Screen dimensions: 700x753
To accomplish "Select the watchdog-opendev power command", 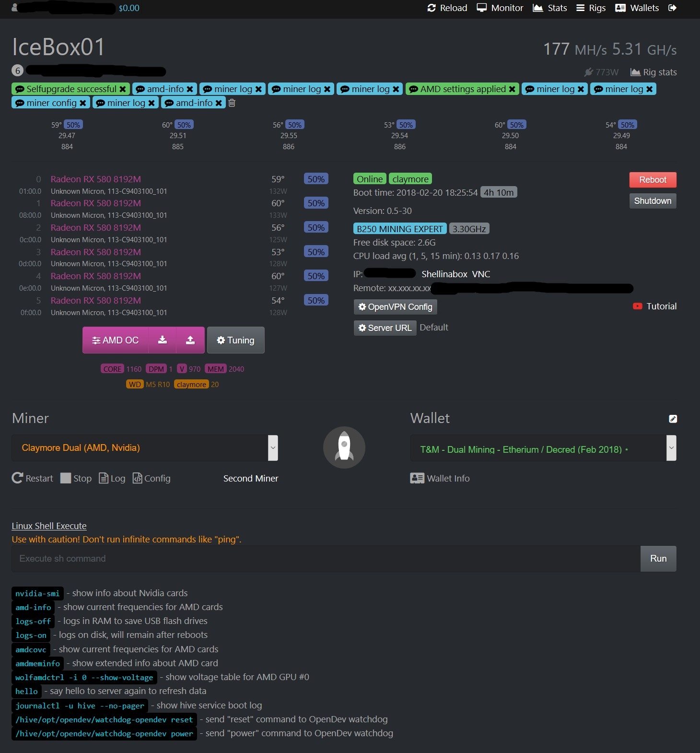I will 104,734.
